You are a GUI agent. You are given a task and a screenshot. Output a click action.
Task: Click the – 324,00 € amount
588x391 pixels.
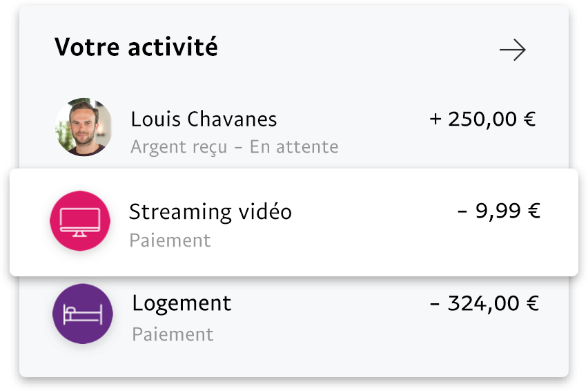[x=484, y=303]
